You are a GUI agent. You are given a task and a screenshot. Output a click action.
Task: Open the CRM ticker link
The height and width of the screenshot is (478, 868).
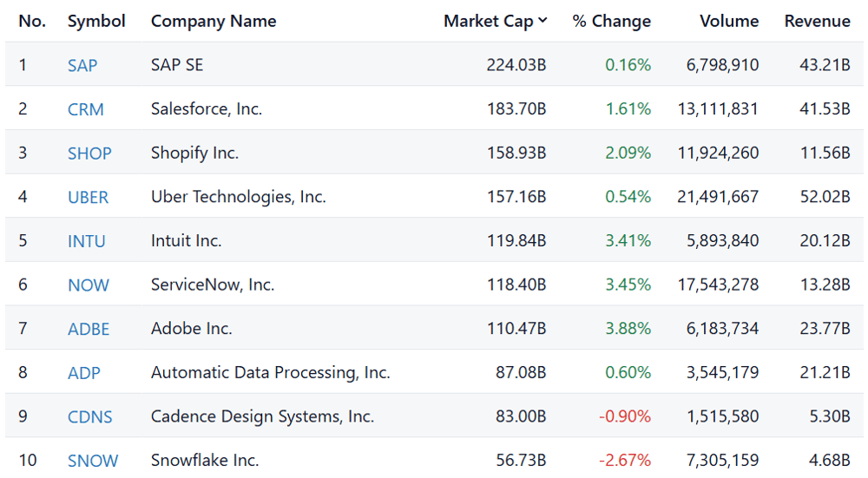click(x=85, y=109)
